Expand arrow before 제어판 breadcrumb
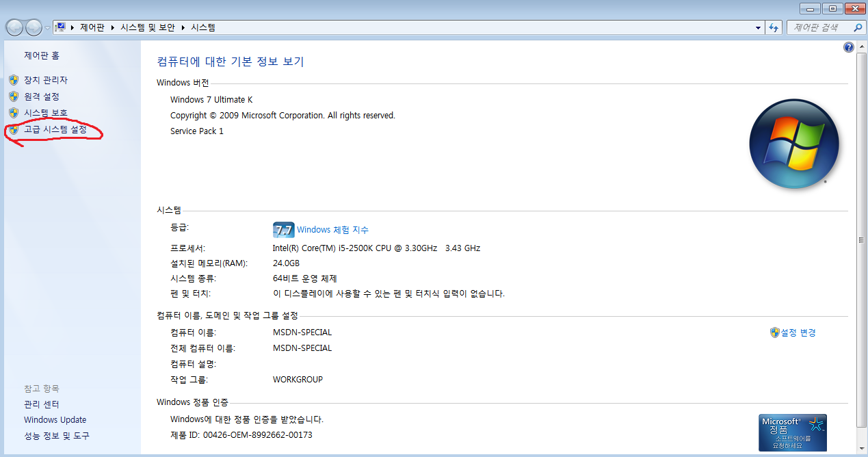Screen dimensions: 868x457 (73, 27)
